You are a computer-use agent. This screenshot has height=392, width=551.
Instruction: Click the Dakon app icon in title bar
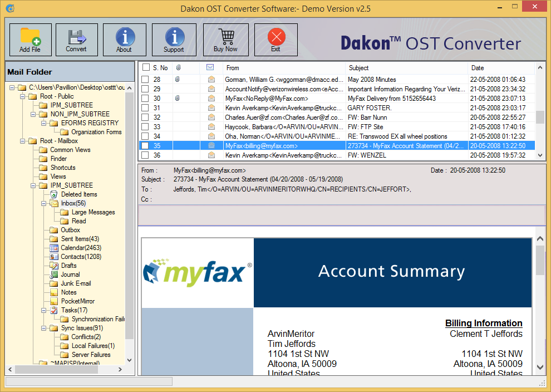pyautogui.click(x=10, y=8)
